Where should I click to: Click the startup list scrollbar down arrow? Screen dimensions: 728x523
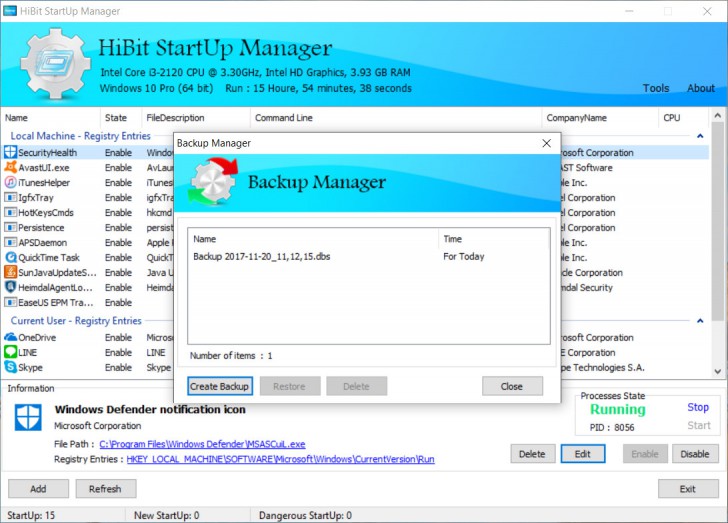click(717, 371)
